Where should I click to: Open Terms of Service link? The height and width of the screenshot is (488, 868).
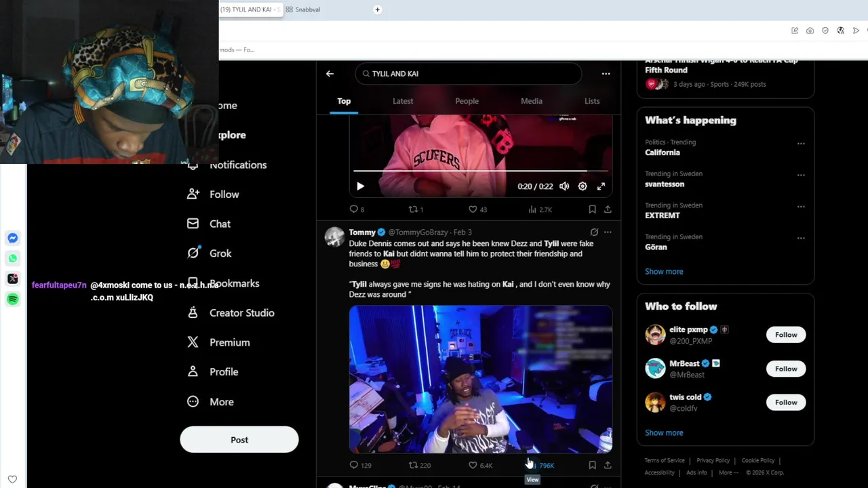tap(665, 461)
